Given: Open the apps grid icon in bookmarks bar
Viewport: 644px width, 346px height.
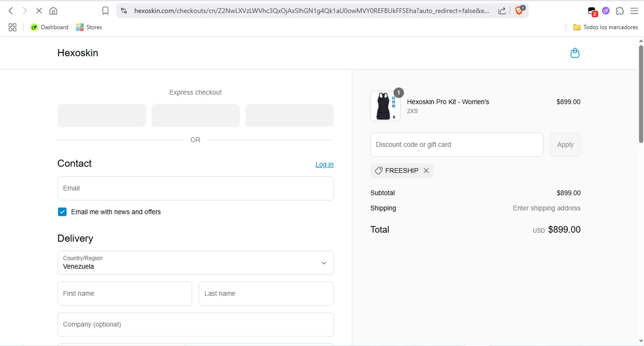Looking at the screenshot, I should pyautogui.click(x=12, y=27).
